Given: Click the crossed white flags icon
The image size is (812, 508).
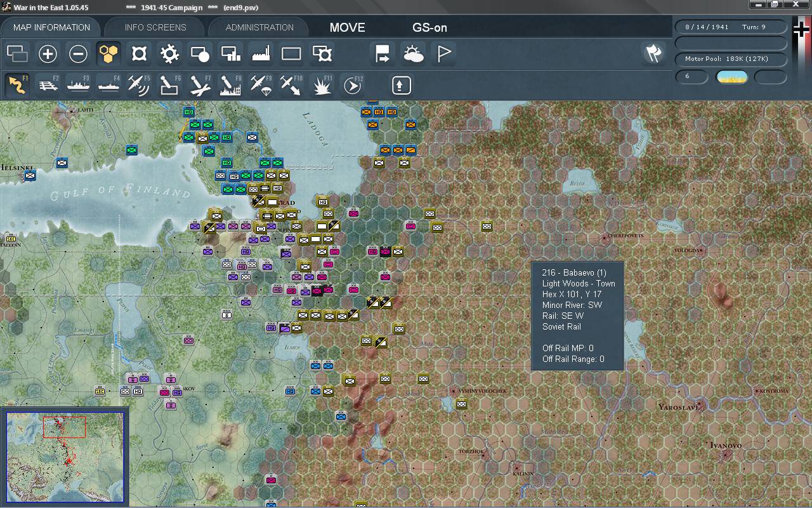Looking at the screenshot, I should pos(653,54).
